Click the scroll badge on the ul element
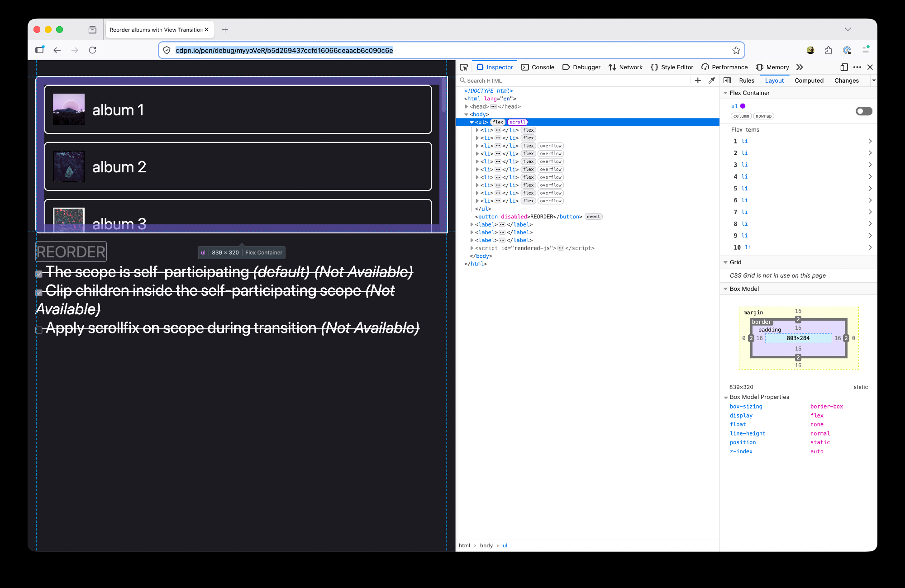The width and height of the screenshot is (905, 588). tap(517, 122)
